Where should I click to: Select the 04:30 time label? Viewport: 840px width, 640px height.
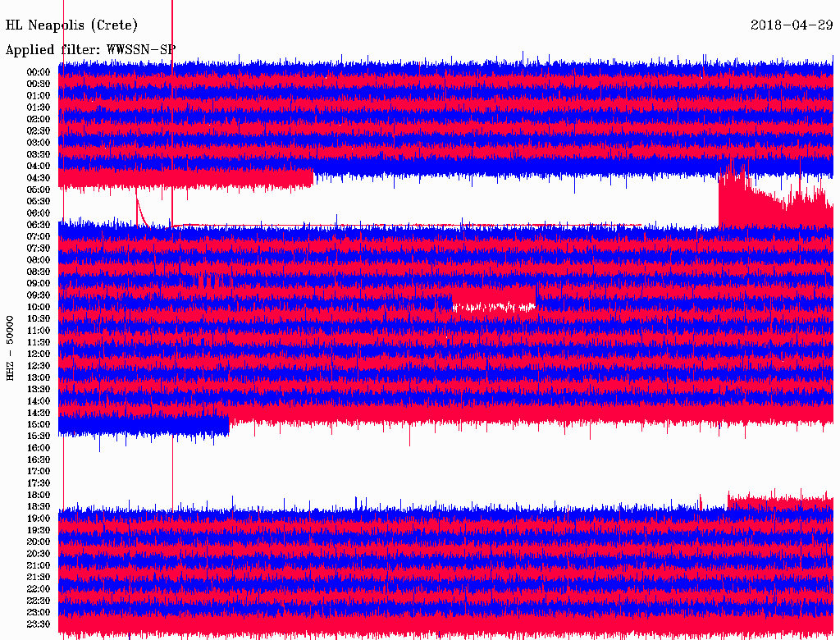click(x=39, y=178)
